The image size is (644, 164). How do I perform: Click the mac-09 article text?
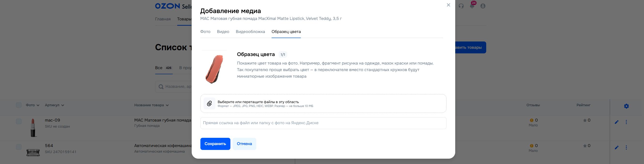click(x=53, y=120)
